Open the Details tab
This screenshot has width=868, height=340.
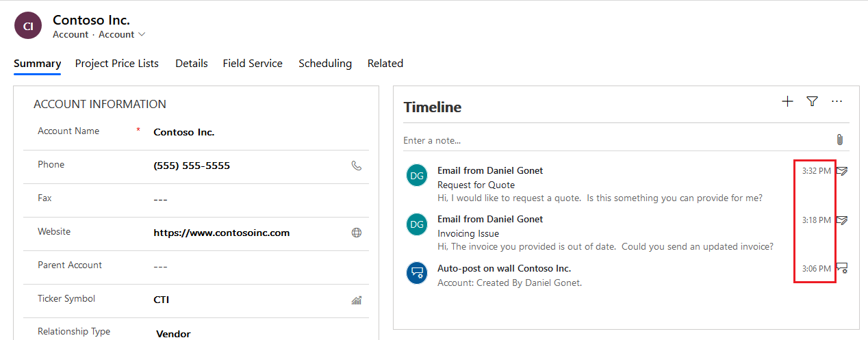pos(192,63)
